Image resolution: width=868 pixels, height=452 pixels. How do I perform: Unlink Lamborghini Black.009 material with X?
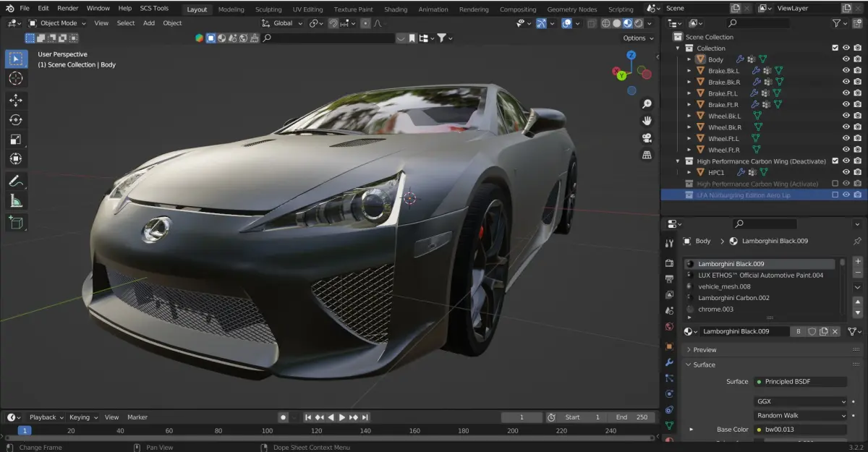click(x=835, y=331)
